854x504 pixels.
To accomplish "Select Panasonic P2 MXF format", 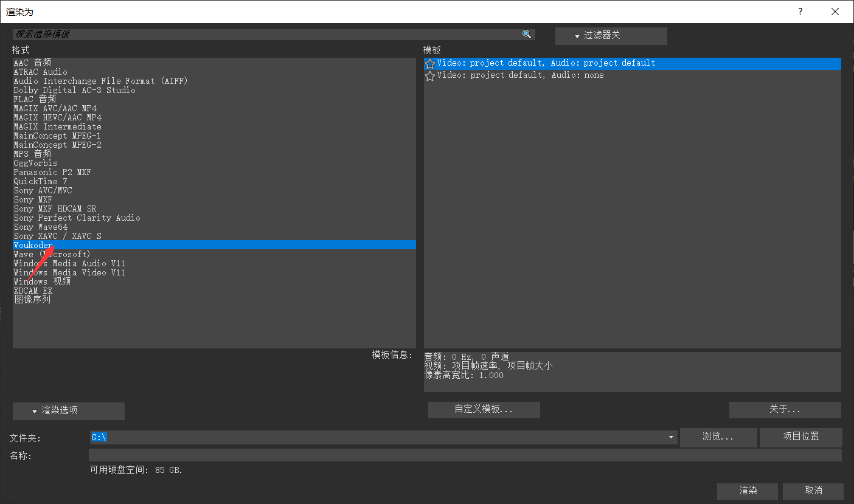I will click(214, 172).
